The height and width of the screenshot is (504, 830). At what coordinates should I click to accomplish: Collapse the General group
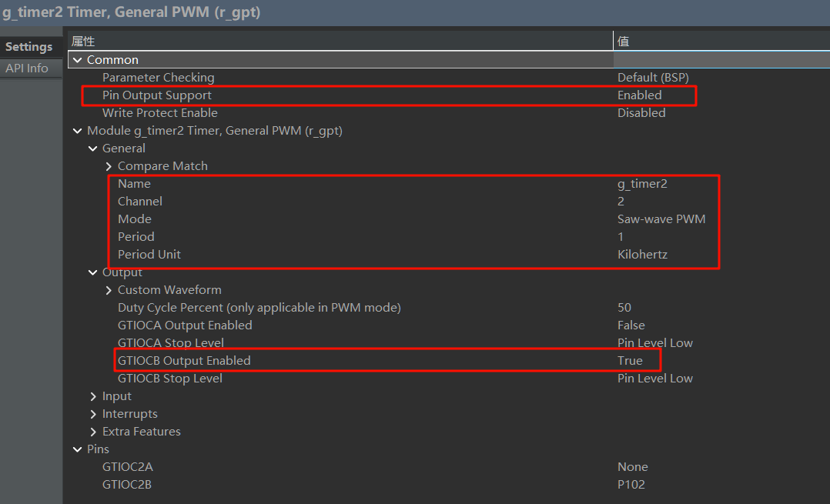click(92, 149)
